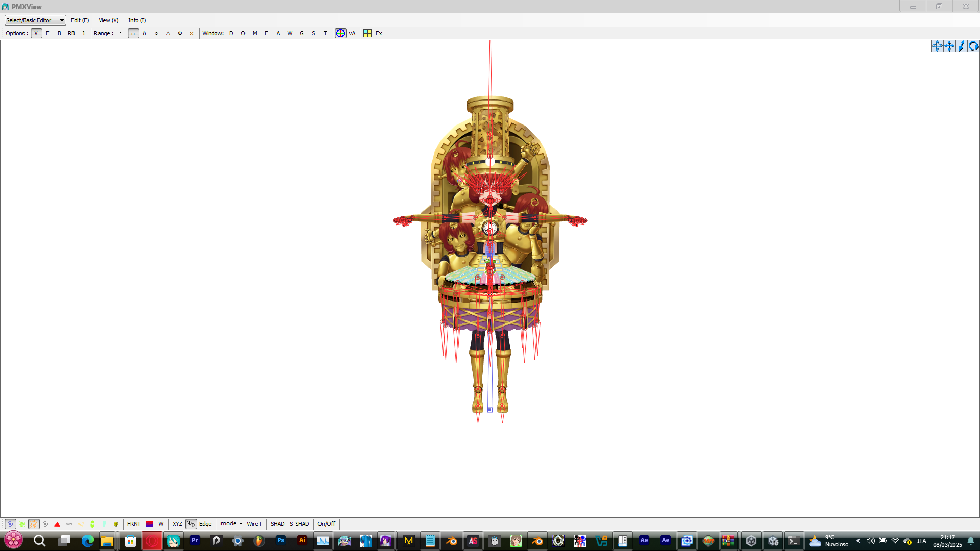Click the vA toolbar button
Image resolution: width=980 pixels, height=551 pixels.
tap(352, 33)
